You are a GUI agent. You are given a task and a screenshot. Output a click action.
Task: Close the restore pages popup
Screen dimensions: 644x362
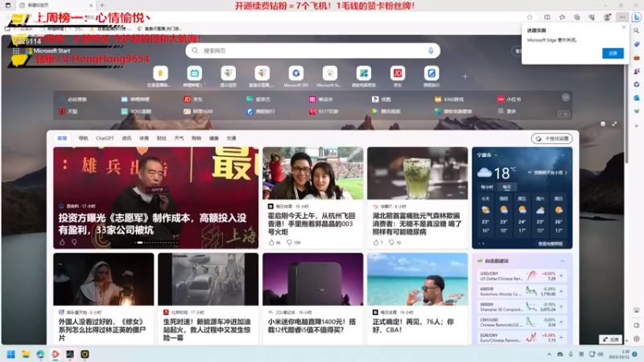624,27
